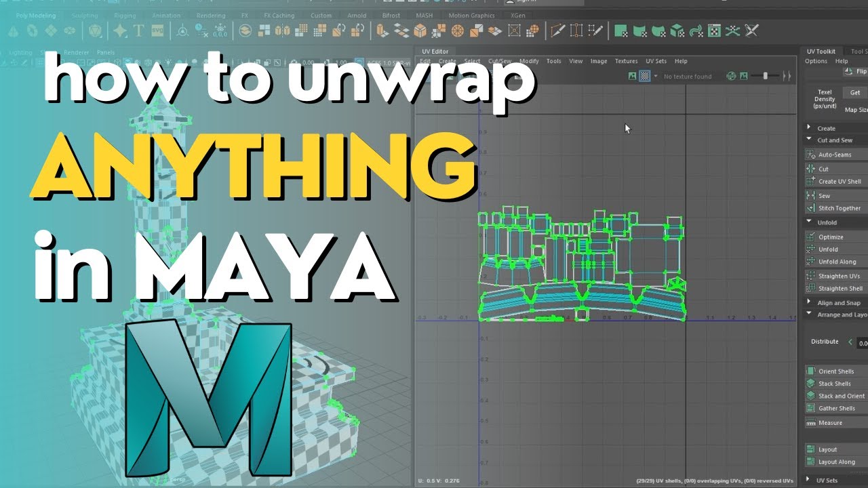Click the Auto-Seams icon in UV Toolkit
Viewport: 868px width, 488px height.
pos(810,155)
